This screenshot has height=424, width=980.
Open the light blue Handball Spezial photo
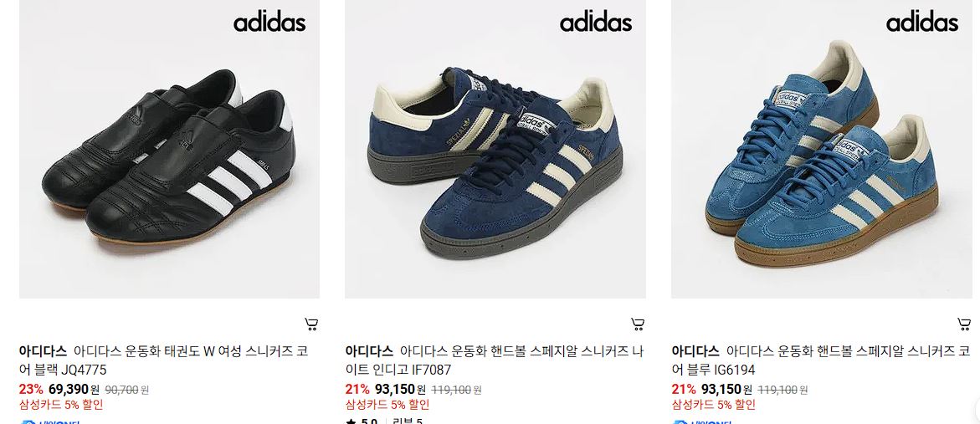tap(821, 149)
